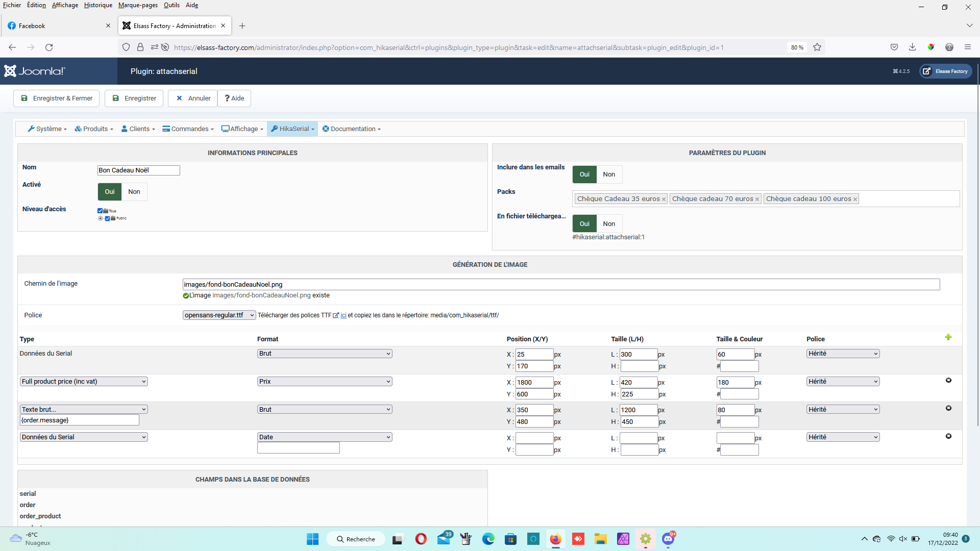Set Activé to Non
This screenshot has height=551, width=980.
tap(134, 192)
